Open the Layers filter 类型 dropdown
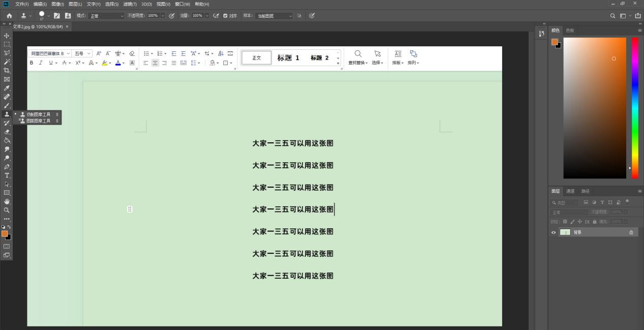Viewport: 644px width, 330px height. tap(565, 202)
